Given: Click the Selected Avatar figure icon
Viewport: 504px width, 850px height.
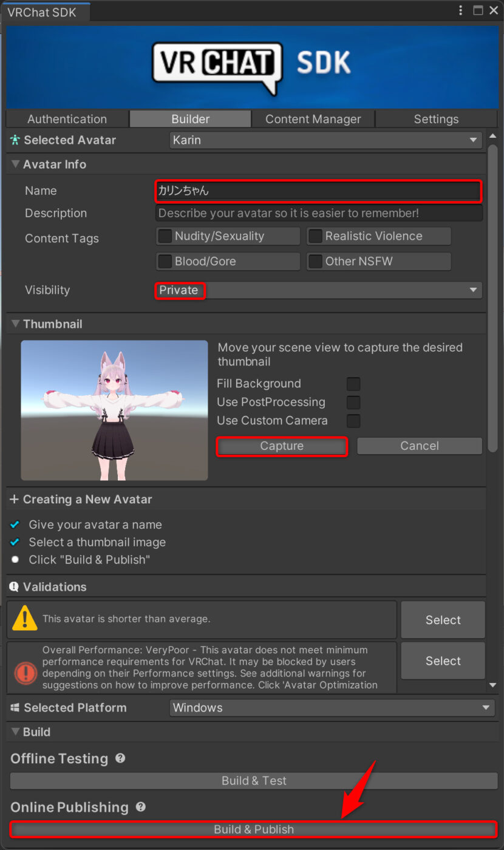Looking at the screenshot, I should click(15, 140).
